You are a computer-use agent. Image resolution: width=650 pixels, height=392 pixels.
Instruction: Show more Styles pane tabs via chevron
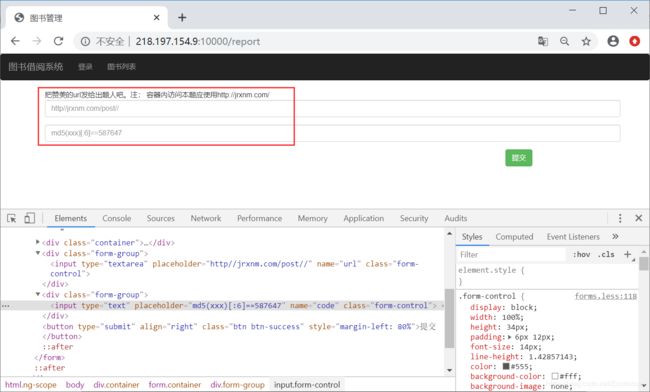tap(615, 237)
